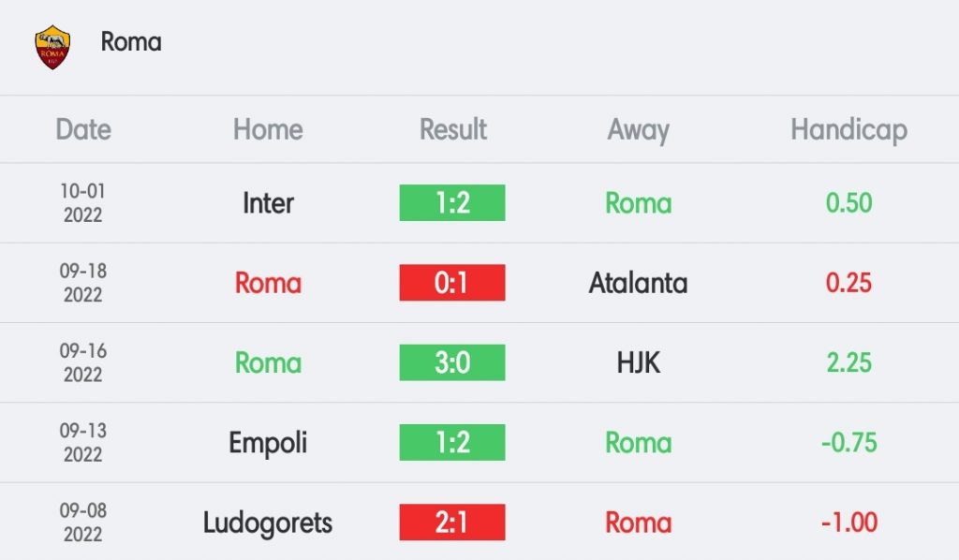Select the HJK team name

(x=638, y=363)
